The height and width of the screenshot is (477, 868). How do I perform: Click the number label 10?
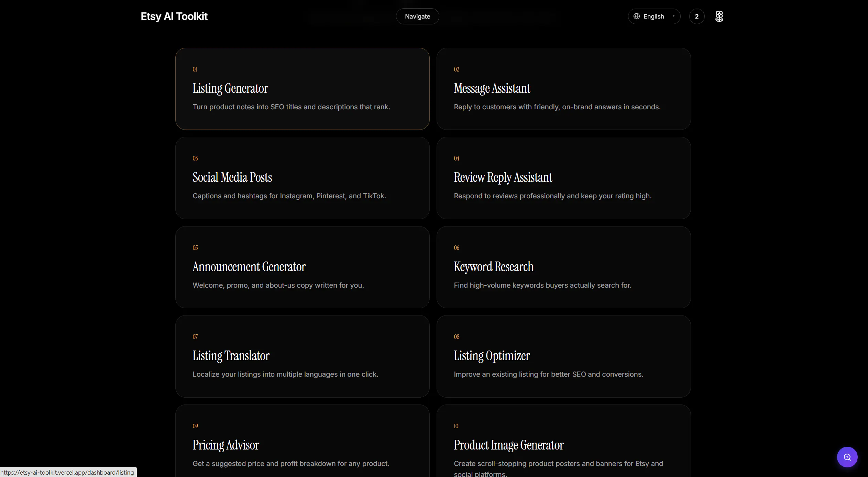[x=456, y=426]
